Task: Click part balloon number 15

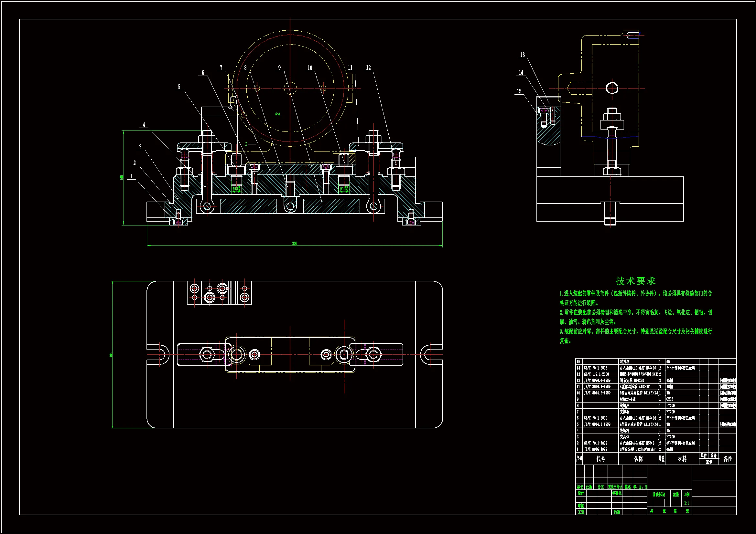Action: pyautogui.click(x=519, y=91)
